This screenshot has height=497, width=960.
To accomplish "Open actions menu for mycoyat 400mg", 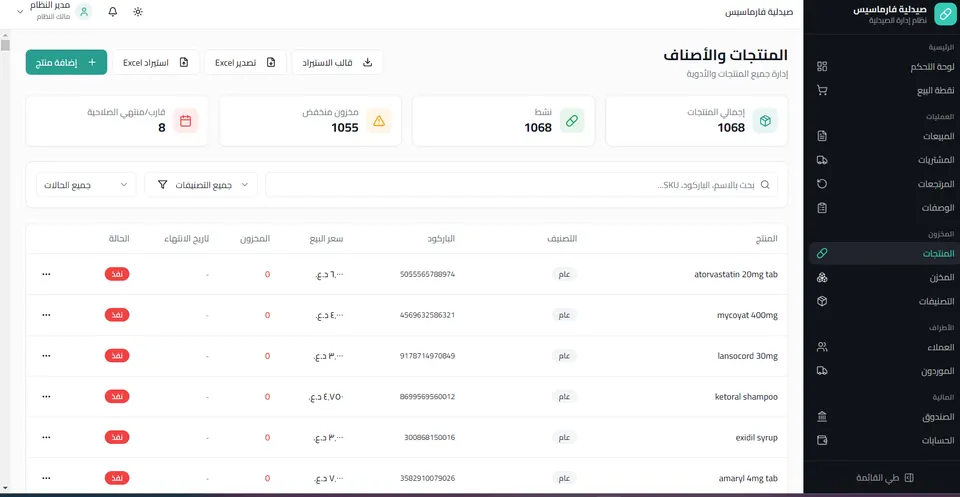I will [x=46, y=315].
